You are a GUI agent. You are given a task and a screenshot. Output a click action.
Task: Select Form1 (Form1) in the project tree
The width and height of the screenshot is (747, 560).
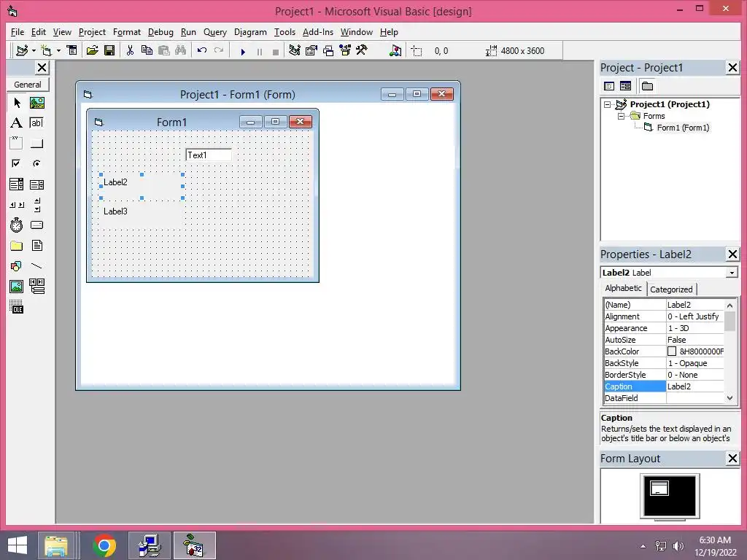tap(683, 128)
